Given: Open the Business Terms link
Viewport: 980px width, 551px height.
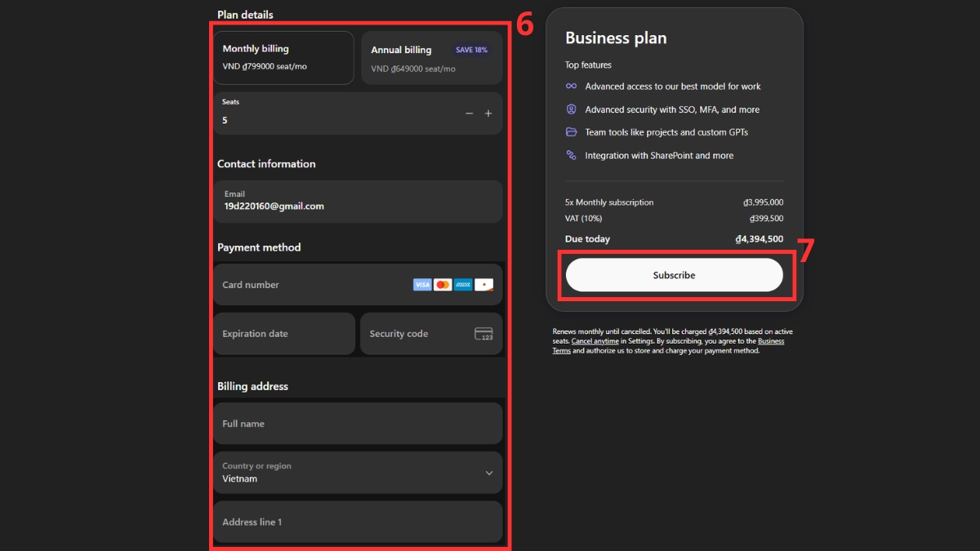Looking at the screenshot, I should [770, 341].
